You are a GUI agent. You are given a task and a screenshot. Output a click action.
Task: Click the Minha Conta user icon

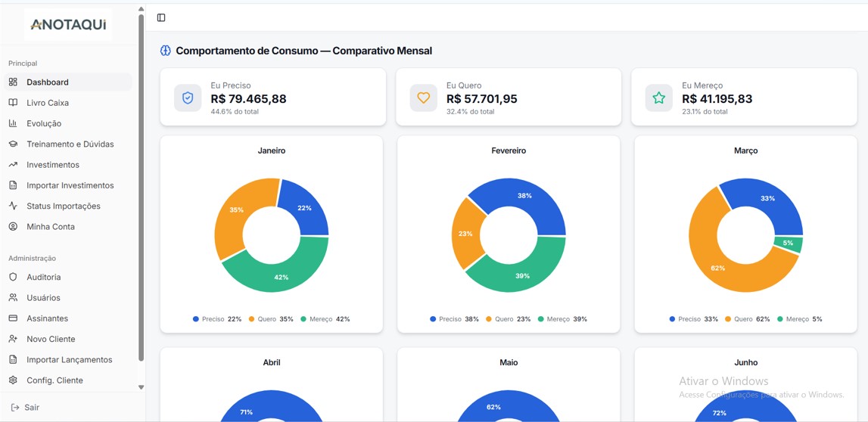point(14,227)
